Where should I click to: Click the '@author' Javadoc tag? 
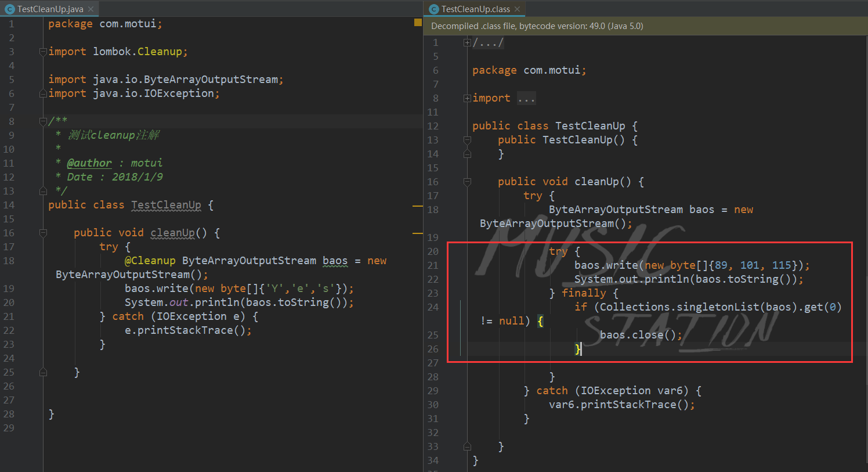click(x=89, y=163)
